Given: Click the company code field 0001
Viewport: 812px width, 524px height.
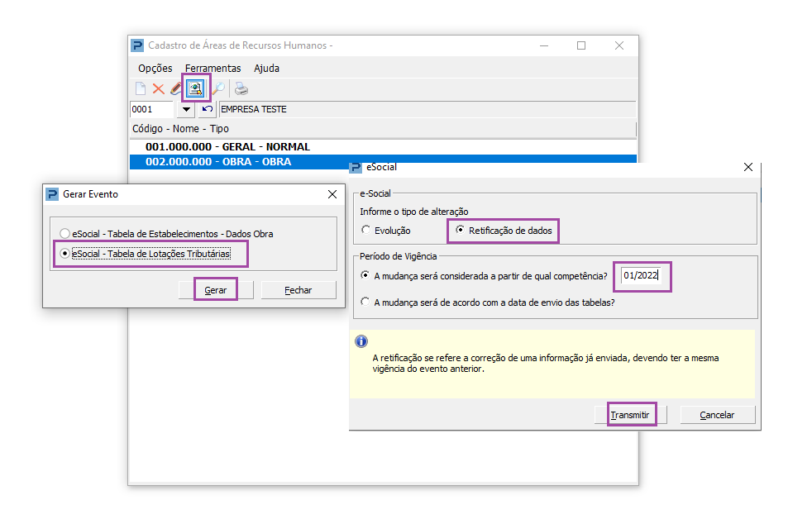Looking at the screenshot, I should [151, 109].
